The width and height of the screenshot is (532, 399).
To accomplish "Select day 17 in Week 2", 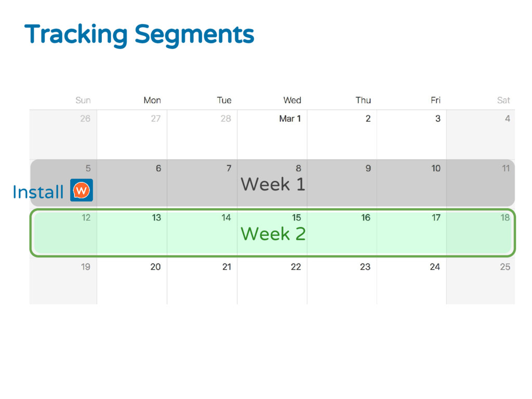I will click(436, 218).
